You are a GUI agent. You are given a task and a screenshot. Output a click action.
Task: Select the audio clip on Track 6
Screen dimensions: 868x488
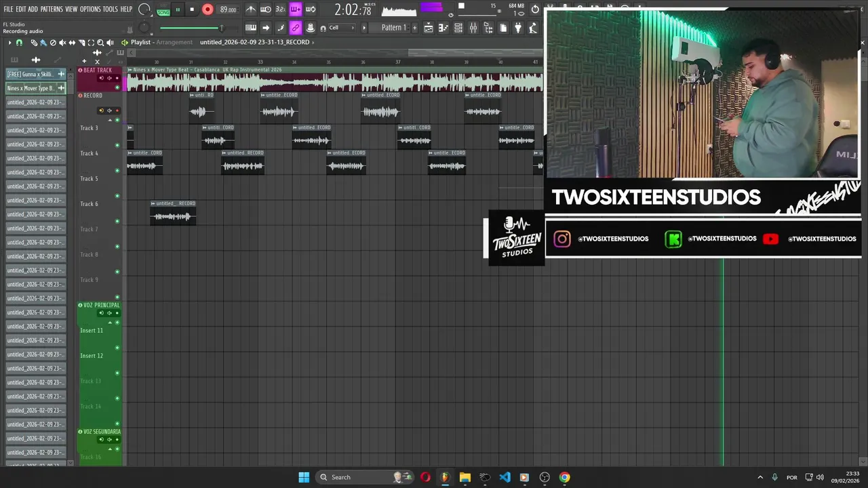173,213
